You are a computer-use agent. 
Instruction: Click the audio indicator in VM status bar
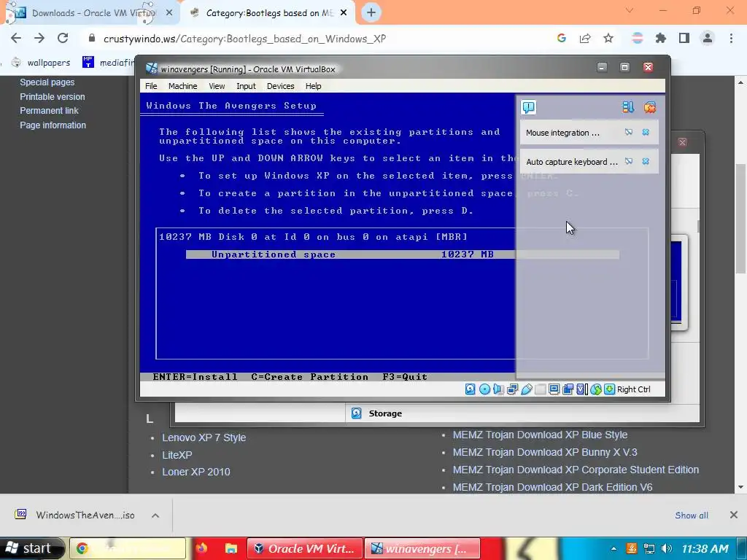[x=498, y=389]
